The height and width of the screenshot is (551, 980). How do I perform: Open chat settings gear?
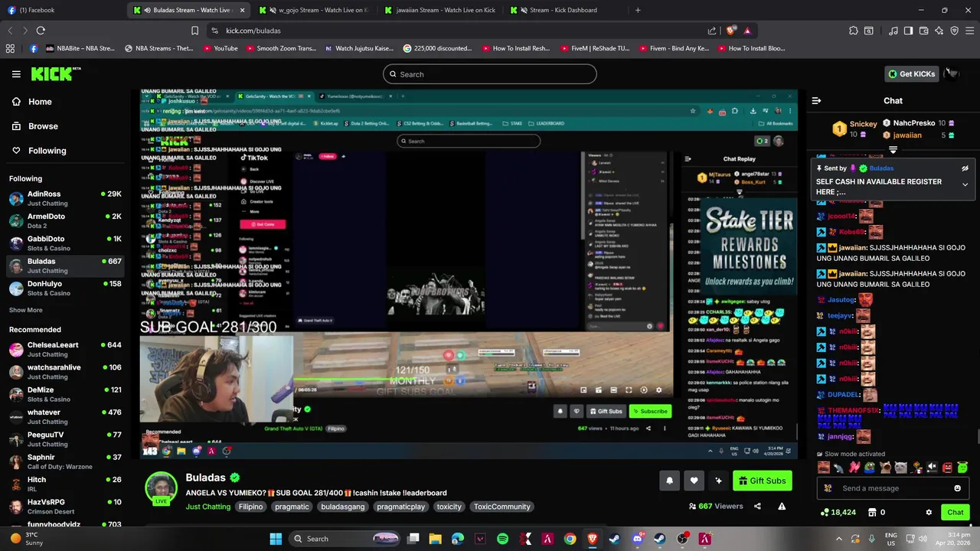[929, 512]
